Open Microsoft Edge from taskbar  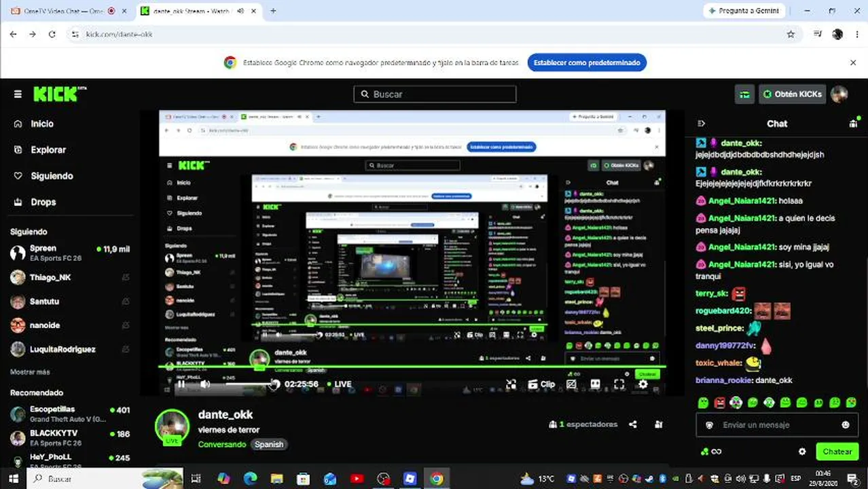251,479
